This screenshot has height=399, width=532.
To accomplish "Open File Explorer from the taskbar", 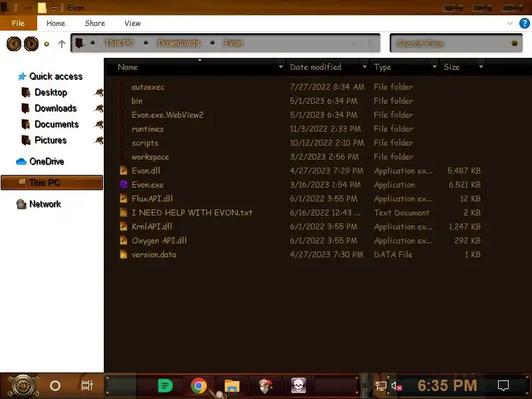I will point(232,386).
